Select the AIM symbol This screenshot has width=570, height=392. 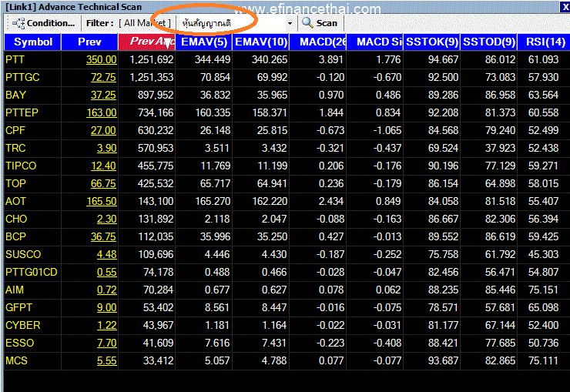coord(15,290)
